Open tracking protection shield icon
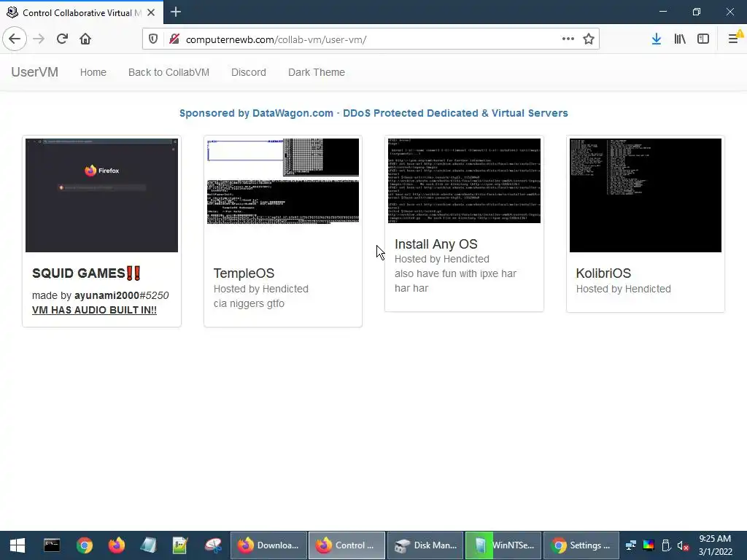747x560 pixels. tap(153, 39)
